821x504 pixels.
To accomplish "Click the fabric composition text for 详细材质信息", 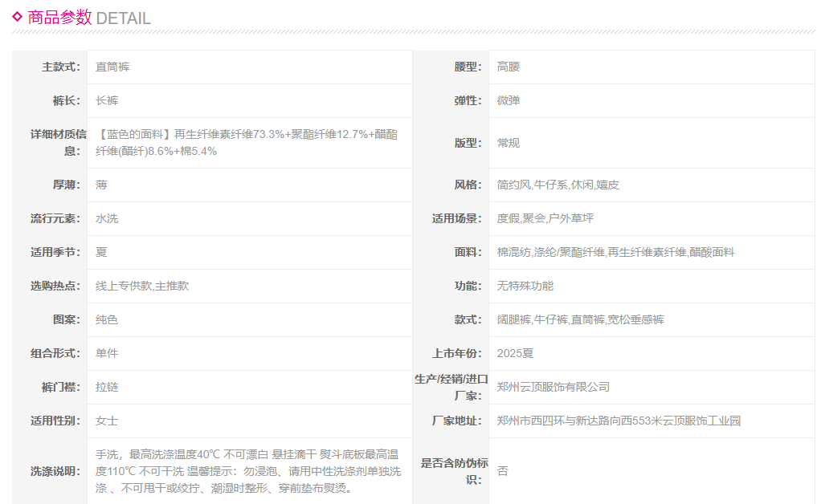I will 246,142.
